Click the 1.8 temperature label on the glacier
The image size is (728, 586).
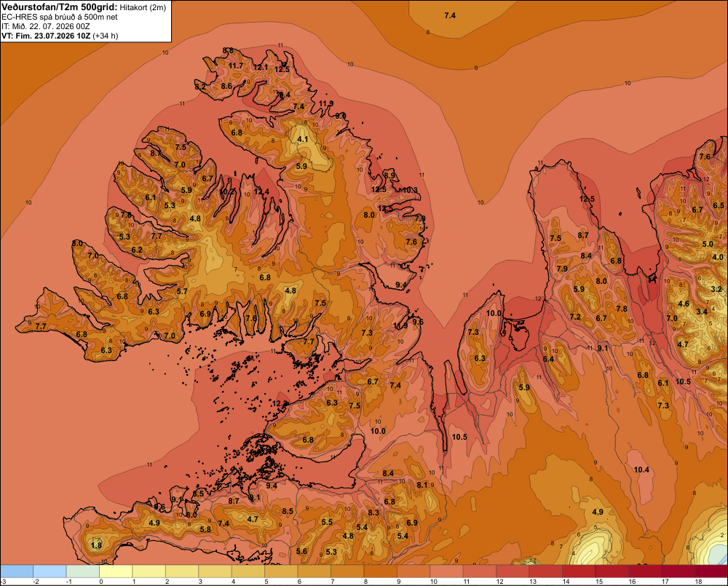point(96,545)
